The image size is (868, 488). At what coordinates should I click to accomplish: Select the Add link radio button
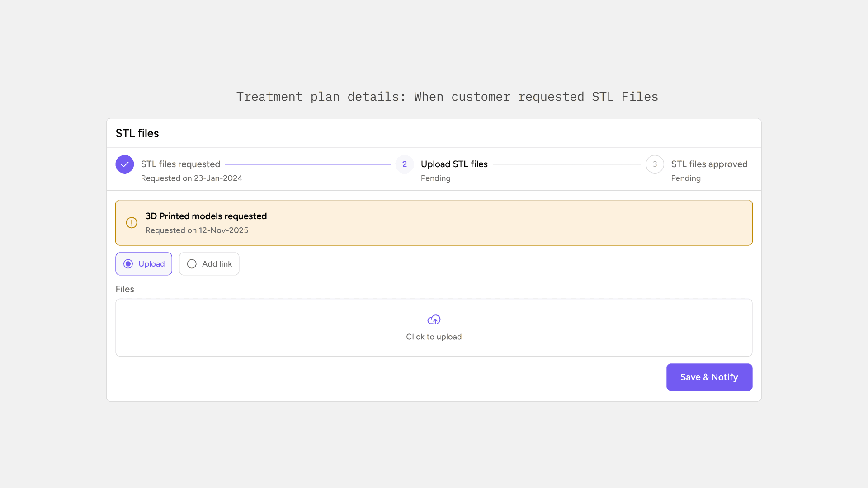click(192, 264)
